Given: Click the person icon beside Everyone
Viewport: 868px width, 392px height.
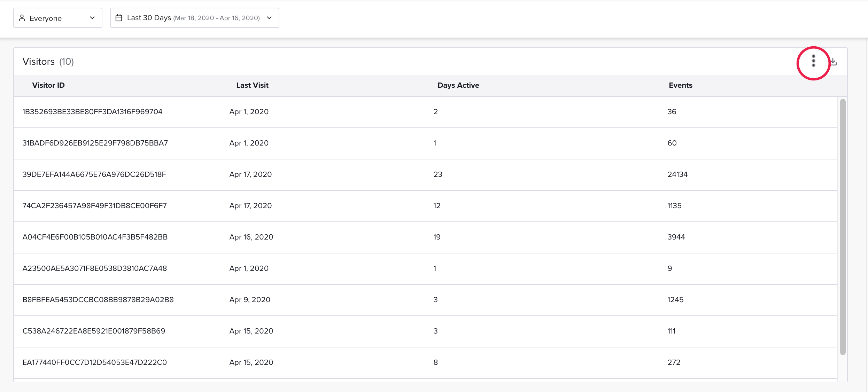Looking at the screenshot, I should pyautogui.click(x=22, y=18).
